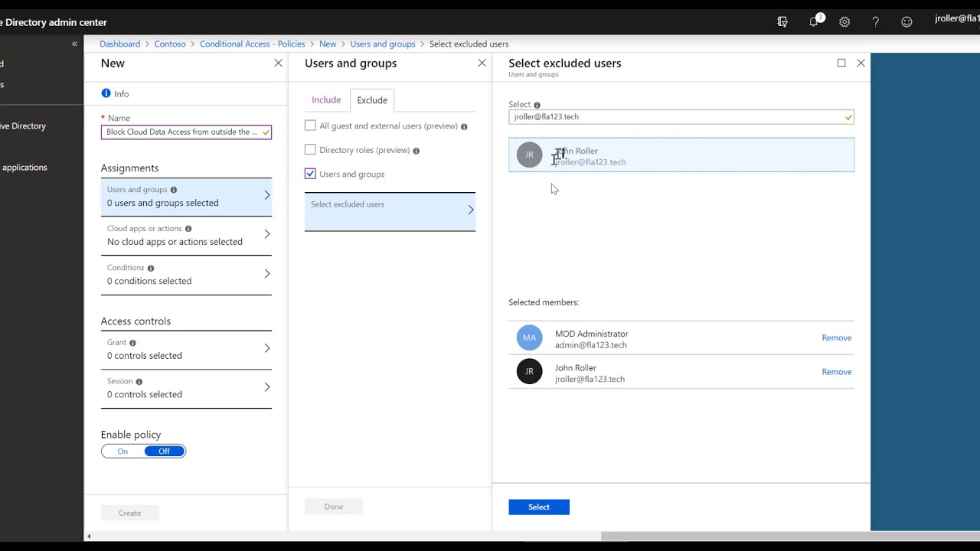Check All guest and external users checkbox

[x=310, y=126]
